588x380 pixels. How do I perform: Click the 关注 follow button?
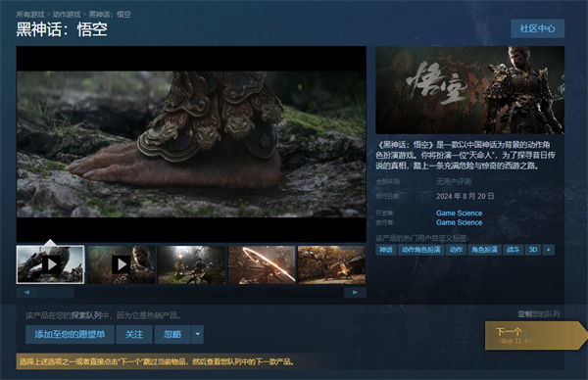134,334
